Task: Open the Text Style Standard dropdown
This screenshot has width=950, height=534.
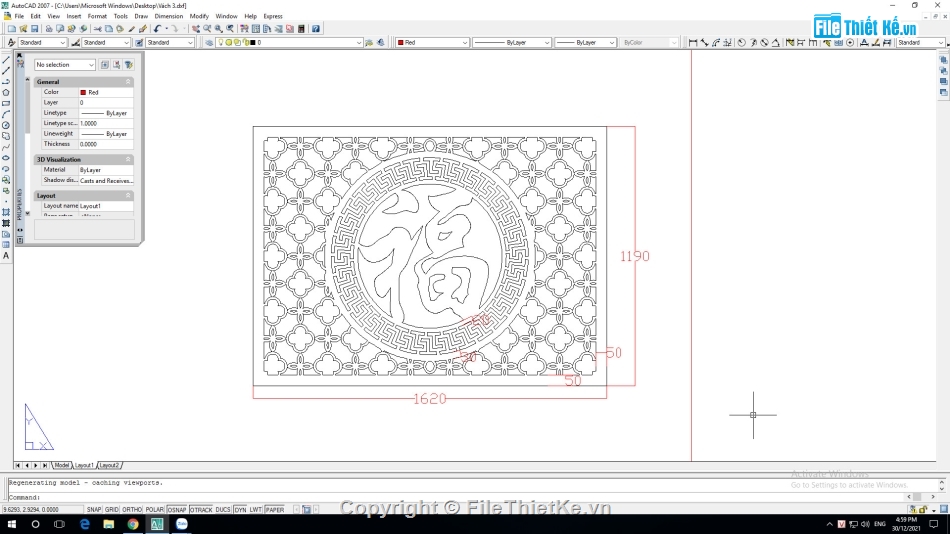Action: pyautogui.click(x=42, y=42)
